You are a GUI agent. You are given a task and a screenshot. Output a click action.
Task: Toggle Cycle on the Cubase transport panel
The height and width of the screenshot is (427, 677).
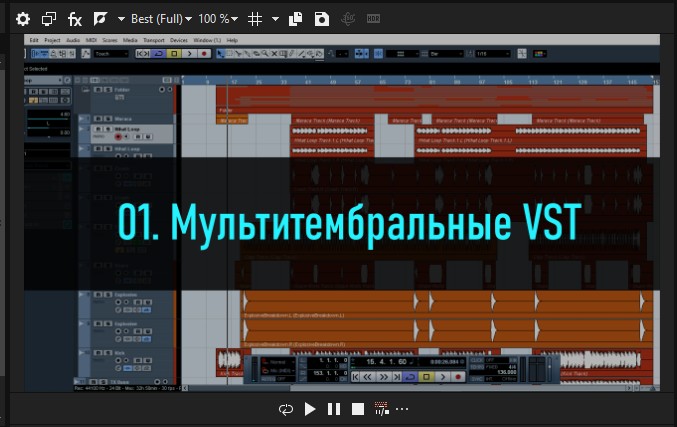point(410,377)
